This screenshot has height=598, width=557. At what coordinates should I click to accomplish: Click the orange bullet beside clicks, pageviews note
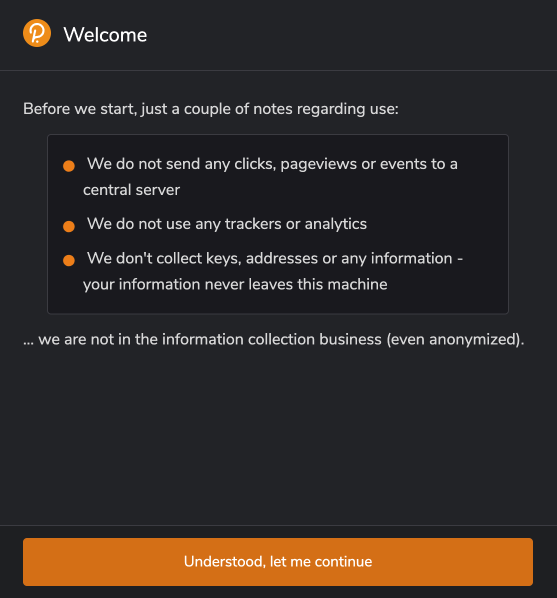[69, 166]
